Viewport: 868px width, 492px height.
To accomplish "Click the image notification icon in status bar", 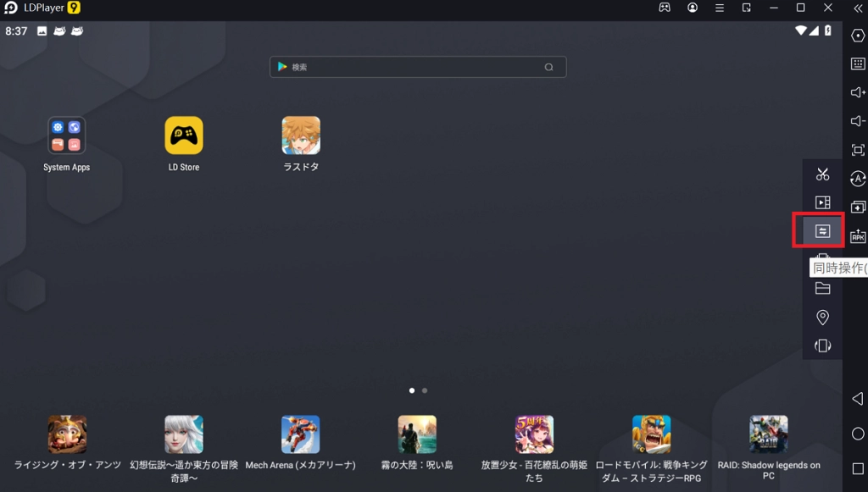I will pyautogui.click(x=42, y=31).
